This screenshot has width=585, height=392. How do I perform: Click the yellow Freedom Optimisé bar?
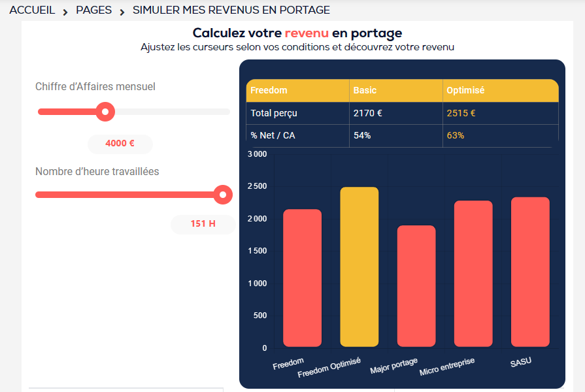click(x=359, y=267)
